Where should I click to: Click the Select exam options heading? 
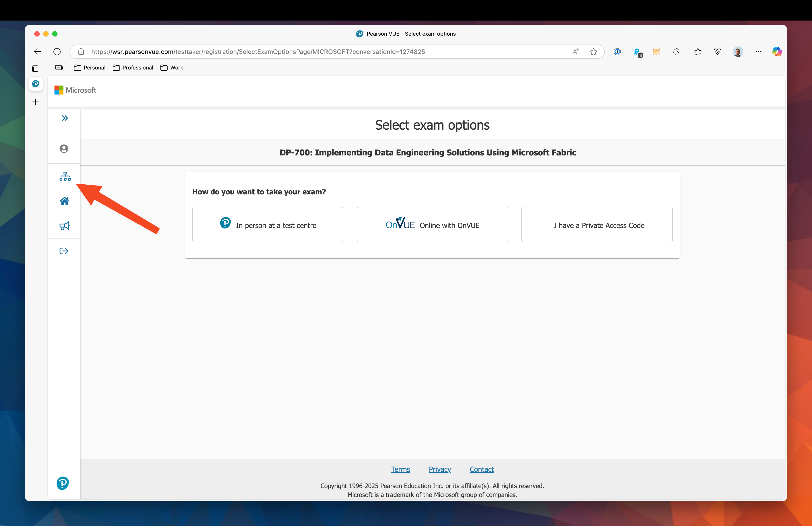tap(432, 125)
